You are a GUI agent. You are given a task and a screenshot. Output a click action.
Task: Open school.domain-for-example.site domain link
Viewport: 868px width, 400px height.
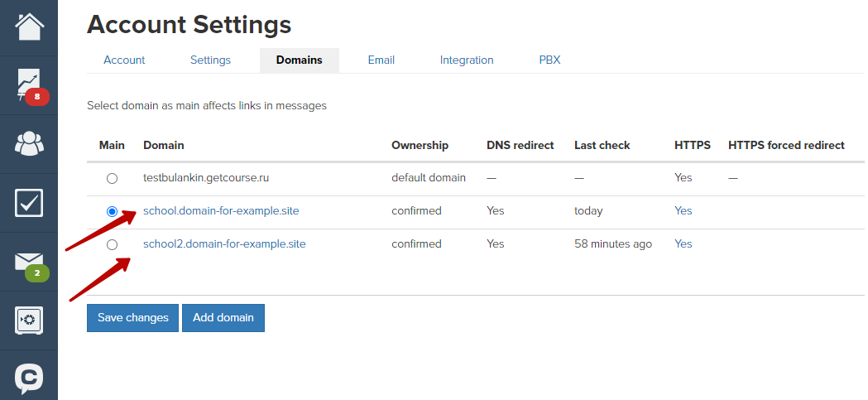coord(221,210)
